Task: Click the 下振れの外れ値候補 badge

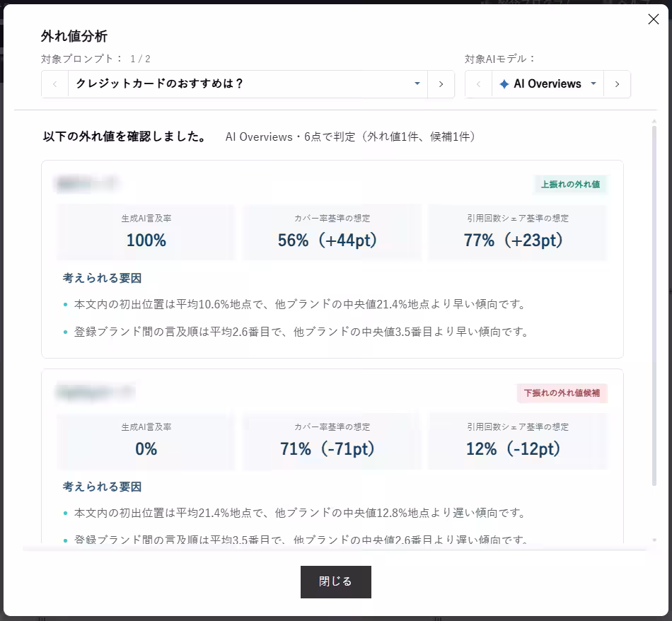Action: point(562,393)
